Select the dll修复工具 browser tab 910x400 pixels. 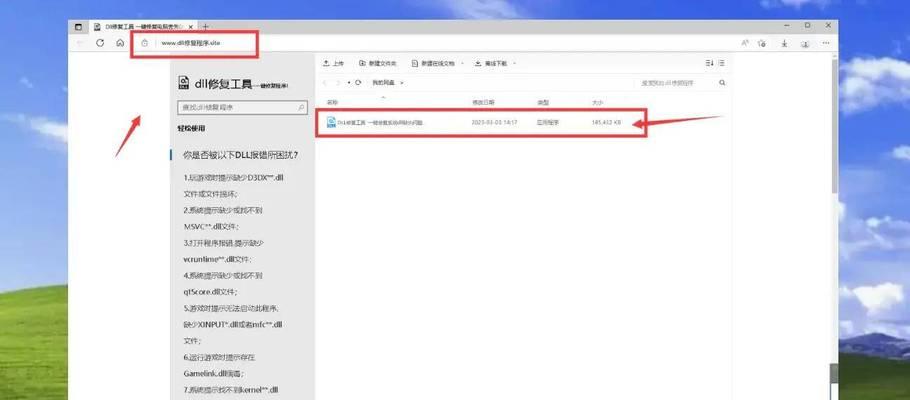pos(143,27)
